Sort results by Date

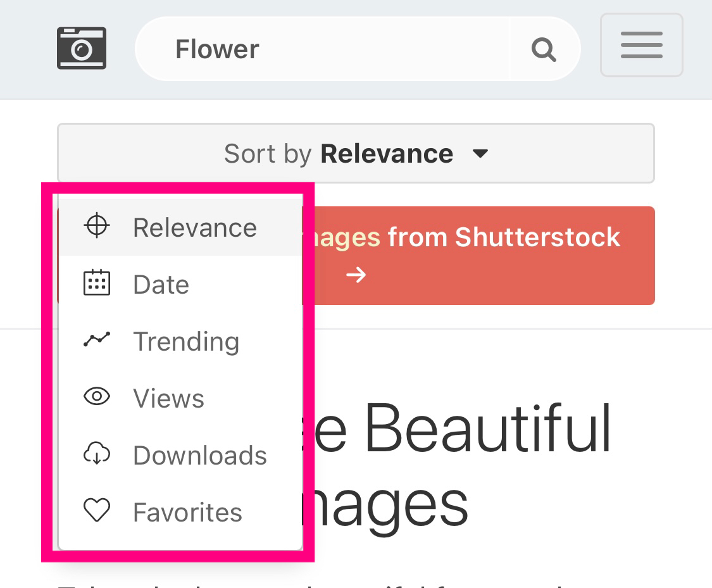coord(161,285)
